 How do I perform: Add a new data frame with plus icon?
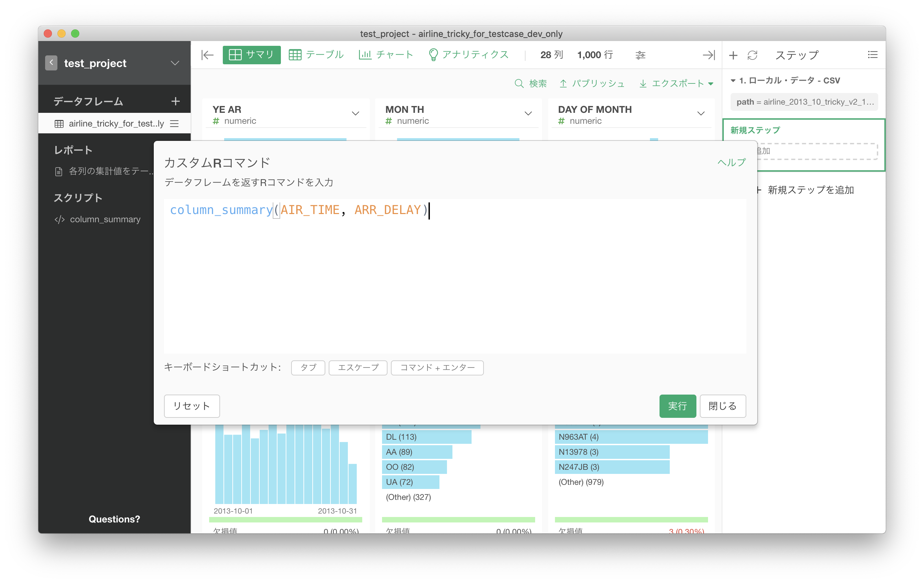175,101
